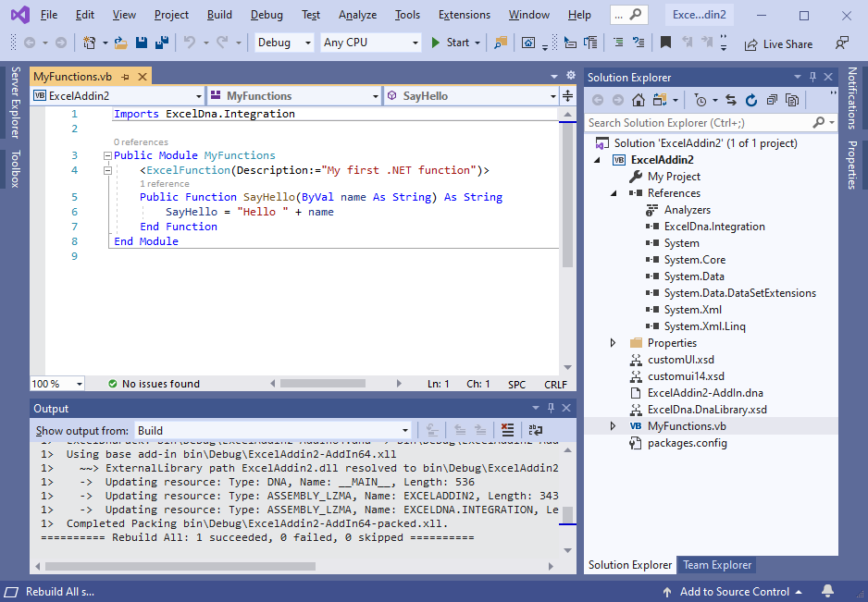The width and height of the screenshot is (868, 602).
Task: Expand the Properties folder node
Action: click(x=613, y=342)
